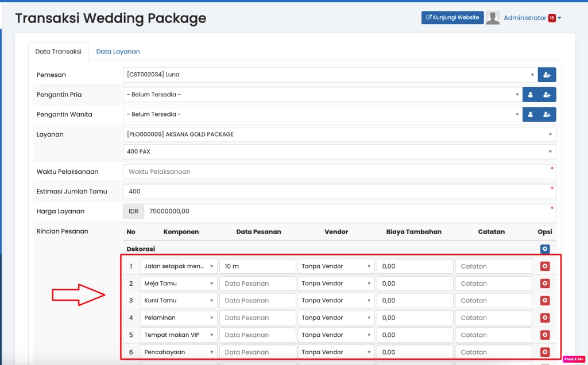Open the Pemesan dropdown showing Luna
Image resolution: width=588 pixels, height=365 pixels.
click(330, 75)
